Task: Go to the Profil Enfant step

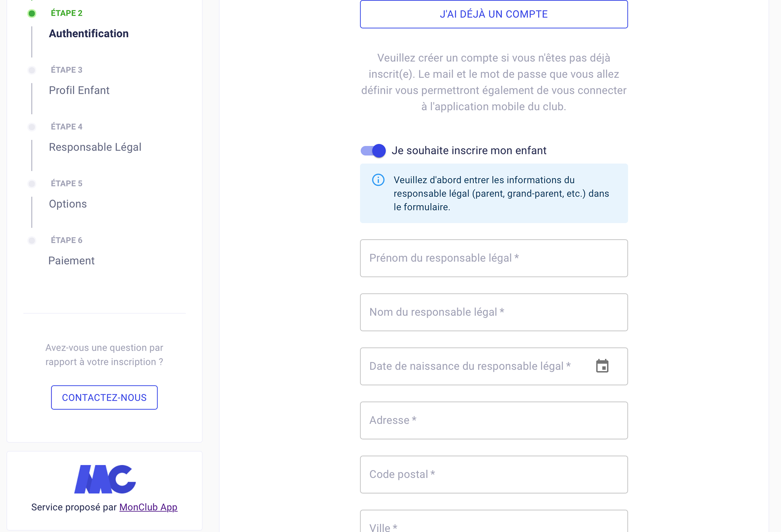Action: tap(79, 90)
